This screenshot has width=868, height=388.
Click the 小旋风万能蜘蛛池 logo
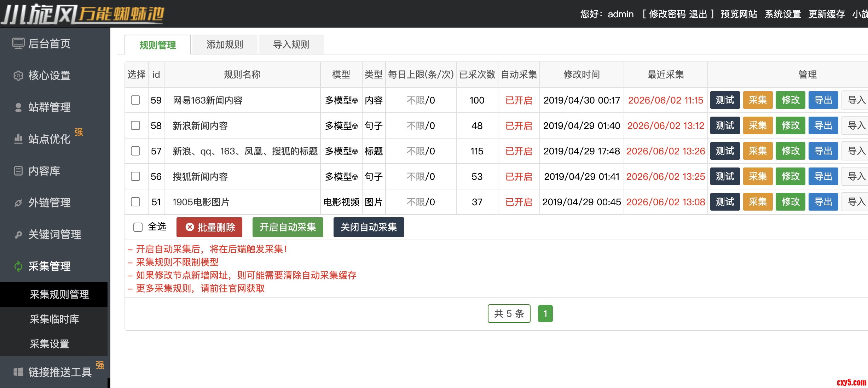coord(82,14)
